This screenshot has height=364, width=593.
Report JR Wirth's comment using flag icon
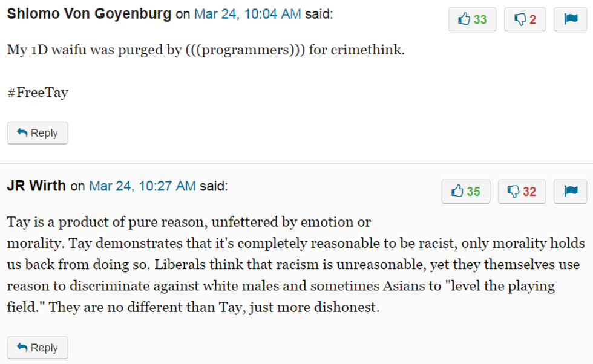[571, 192]
